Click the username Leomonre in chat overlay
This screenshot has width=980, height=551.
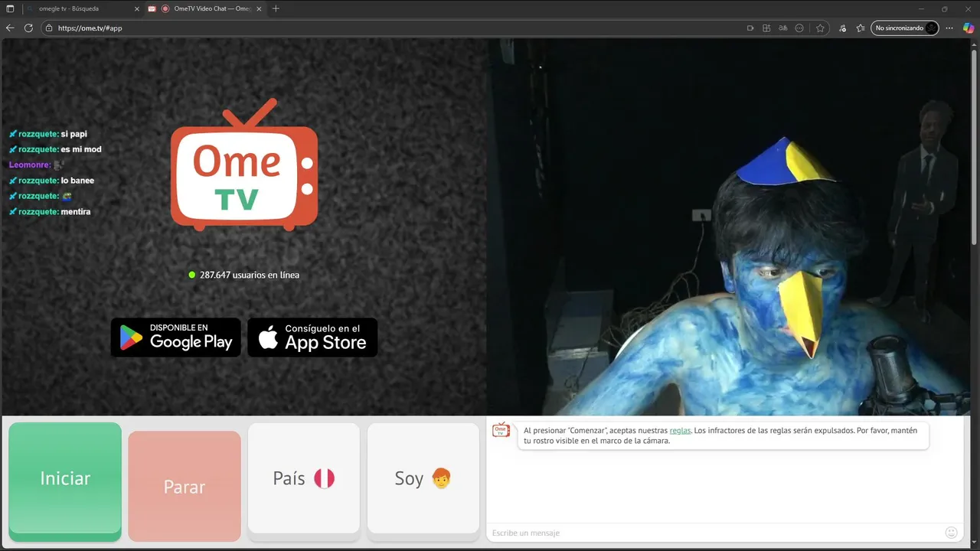(x=30, y=165)
